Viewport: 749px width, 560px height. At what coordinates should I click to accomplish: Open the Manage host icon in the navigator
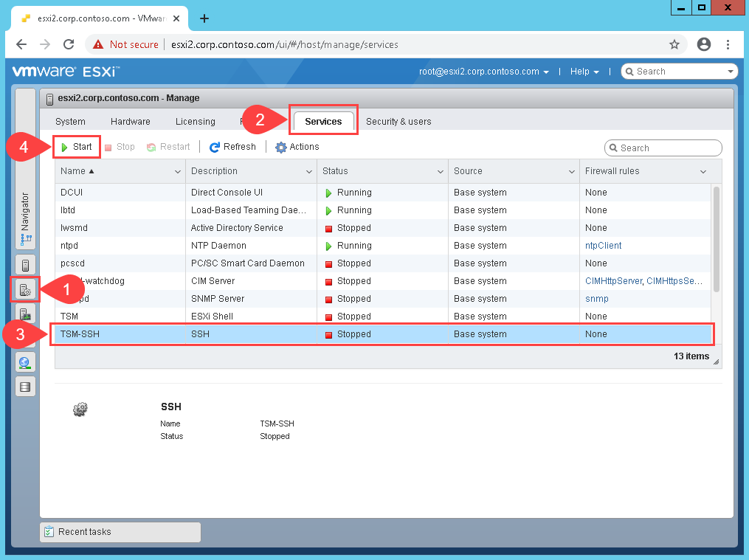25,289
